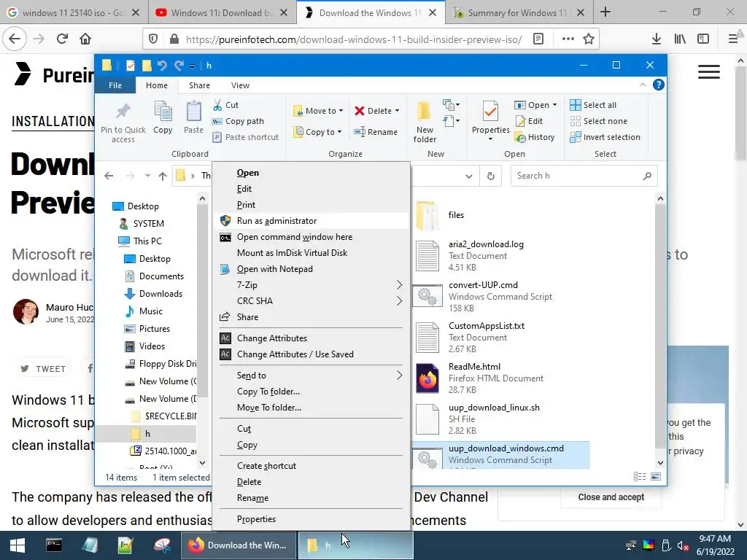Open the Pureinfotech hamburger menu
The image size is (747, 560).
coord(709,72)
